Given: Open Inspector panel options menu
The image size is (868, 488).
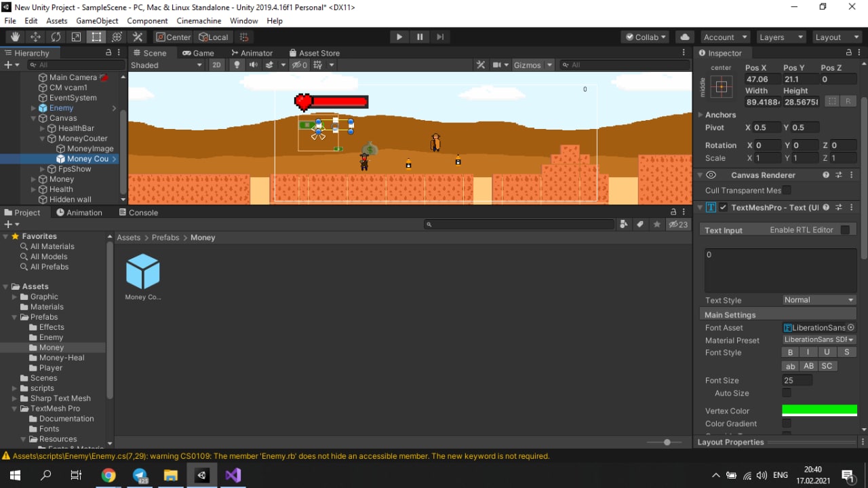Looking at the screenshot, I should pos(860,53).
